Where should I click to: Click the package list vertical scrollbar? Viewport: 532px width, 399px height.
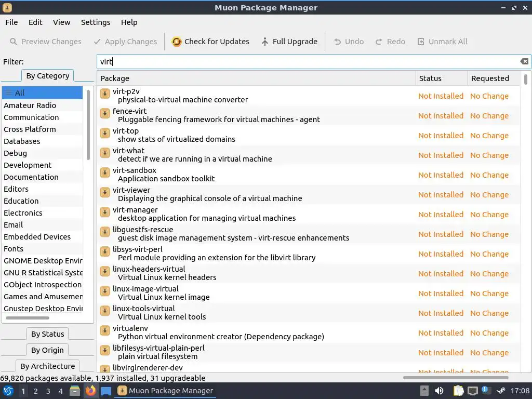tap(526, 79)
